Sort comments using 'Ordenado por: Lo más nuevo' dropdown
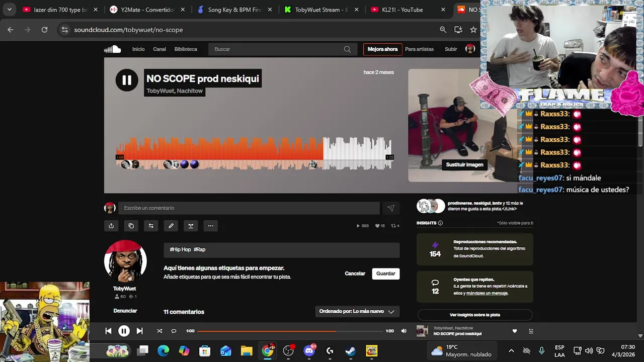The image size is (644, 362). click(x=357, y=311)
